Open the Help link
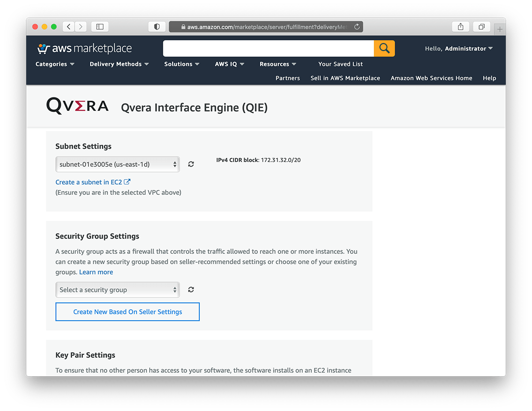Image resolution: width=532 pixels, height=411 pixels. (489, 78)
